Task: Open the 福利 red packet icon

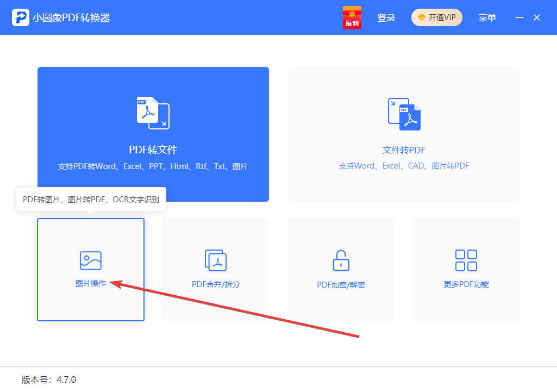Action: [x=352, y=17]
